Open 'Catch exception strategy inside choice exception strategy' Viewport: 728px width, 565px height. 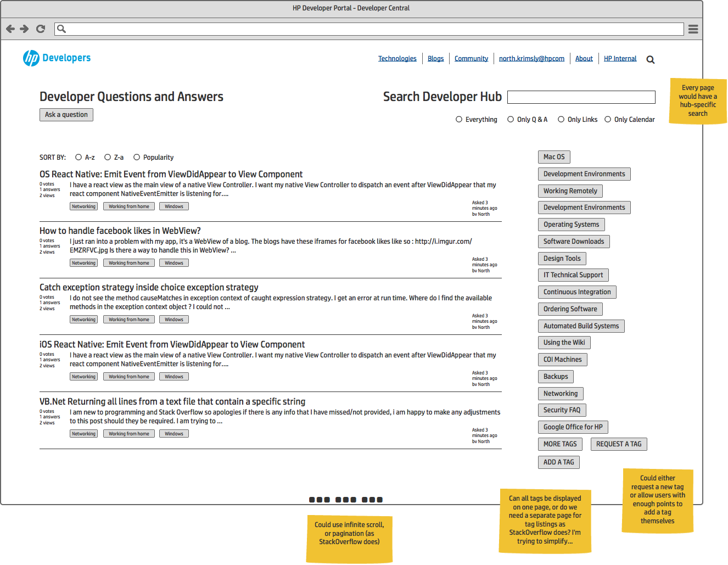pos(149,287)
